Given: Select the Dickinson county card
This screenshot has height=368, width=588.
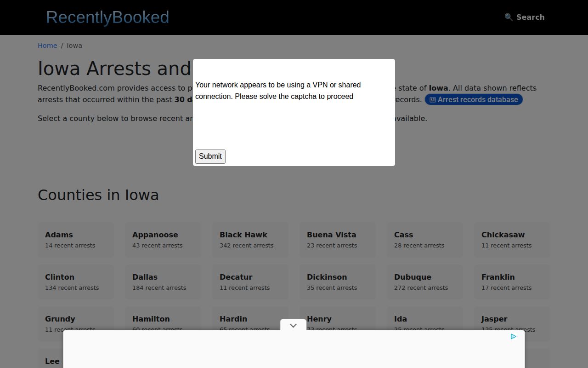Looking at the screenshot, I should click(x=338, y=282).
